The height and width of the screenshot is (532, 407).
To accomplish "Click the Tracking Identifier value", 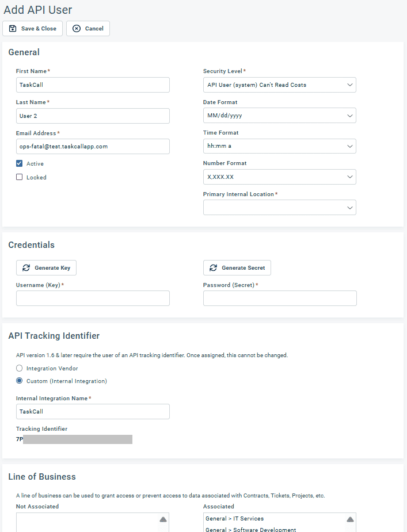I will 74,439.
